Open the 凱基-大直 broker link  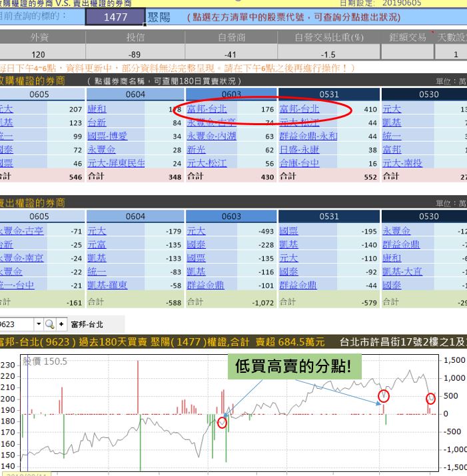(402, 272)
